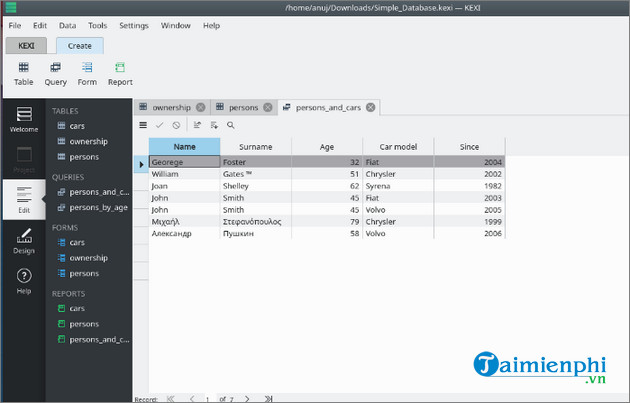This screenshot has width=630, height=403.
Task: Jump to last record button
Action: [x=268, y=398]
